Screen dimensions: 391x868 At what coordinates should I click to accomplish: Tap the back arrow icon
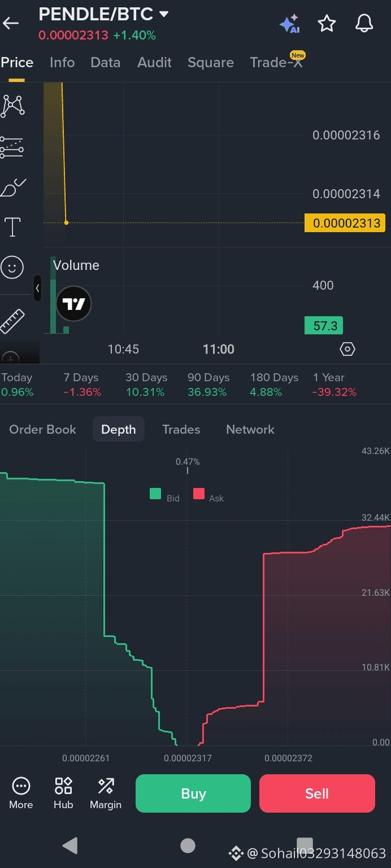pyautogui.click(x=11, y=23)
